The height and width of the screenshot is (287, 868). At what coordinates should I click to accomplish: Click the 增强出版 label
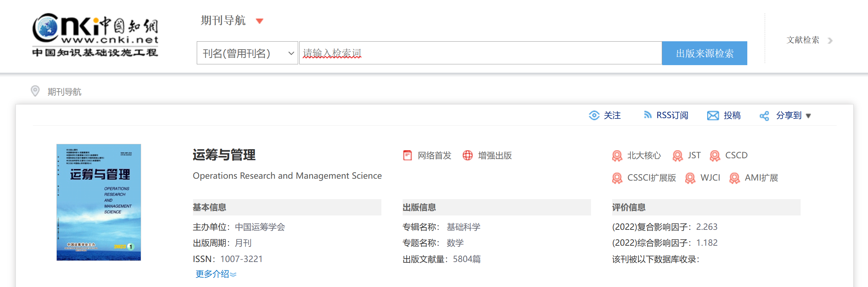pos(495,156)
